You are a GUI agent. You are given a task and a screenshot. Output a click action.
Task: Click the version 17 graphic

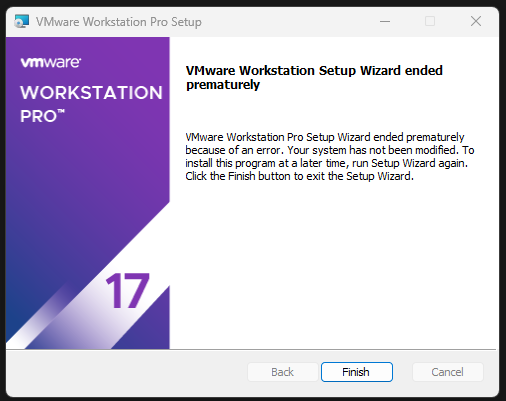click(128, 291)
